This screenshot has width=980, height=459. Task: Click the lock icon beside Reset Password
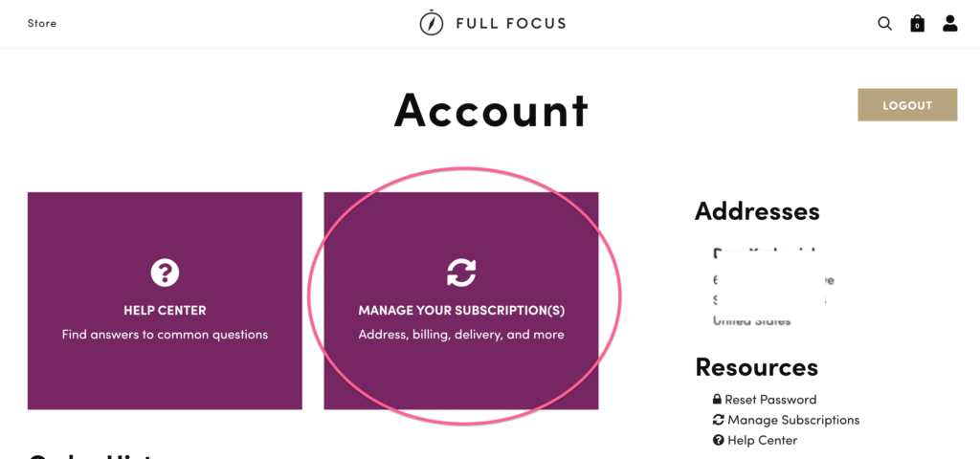tap(718, 399)
